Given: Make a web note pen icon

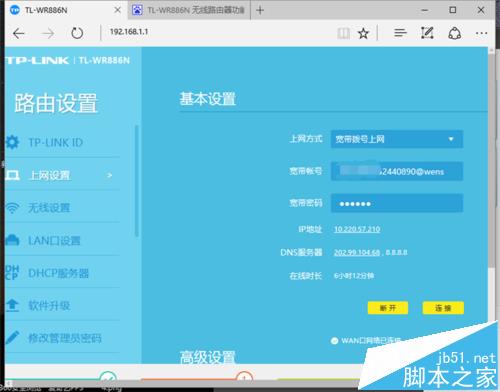Looking at the screenshot, I should pyautogui.click(x=427, y=33).
